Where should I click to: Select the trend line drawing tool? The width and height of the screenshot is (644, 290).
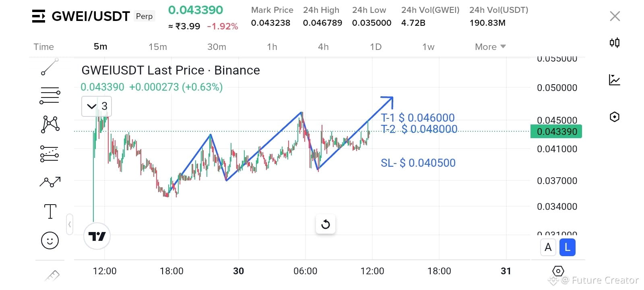coord(50,67)
